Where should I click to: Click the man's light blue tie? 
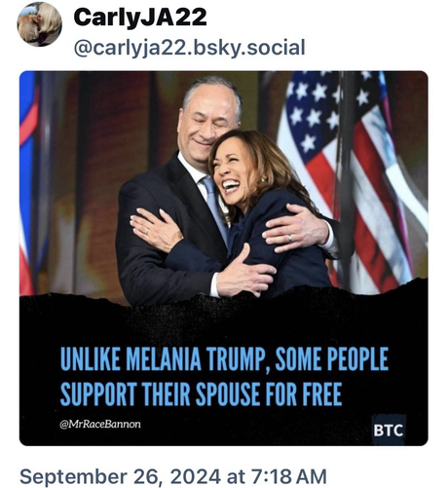tap(214, 204)
